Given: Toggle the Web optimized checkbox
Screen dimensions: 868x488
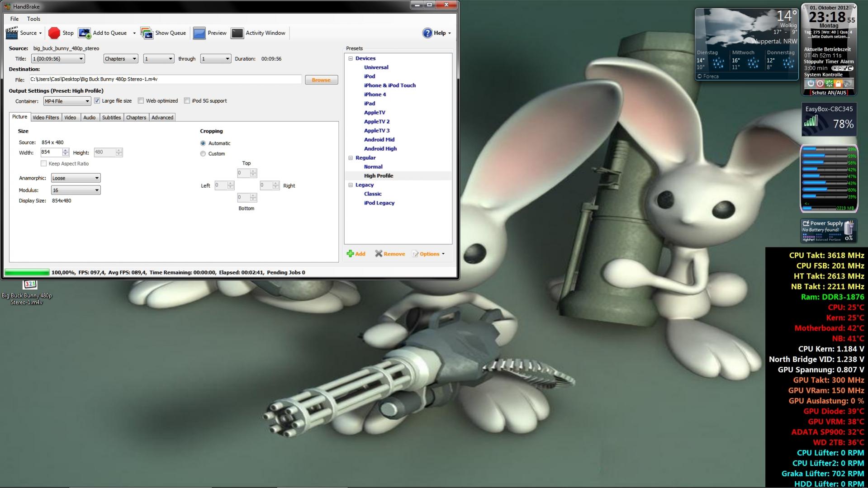Looking at the screenshot, I should coord(141,101).
